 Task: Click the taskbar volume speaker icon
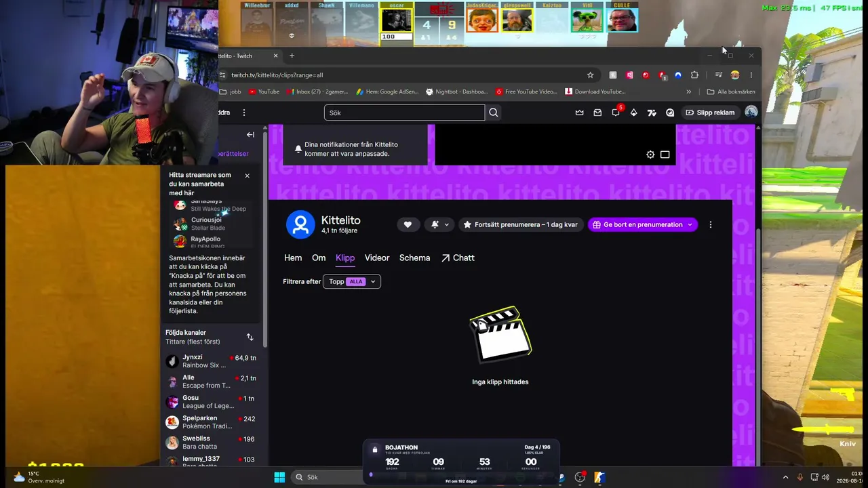coord(826,477)
